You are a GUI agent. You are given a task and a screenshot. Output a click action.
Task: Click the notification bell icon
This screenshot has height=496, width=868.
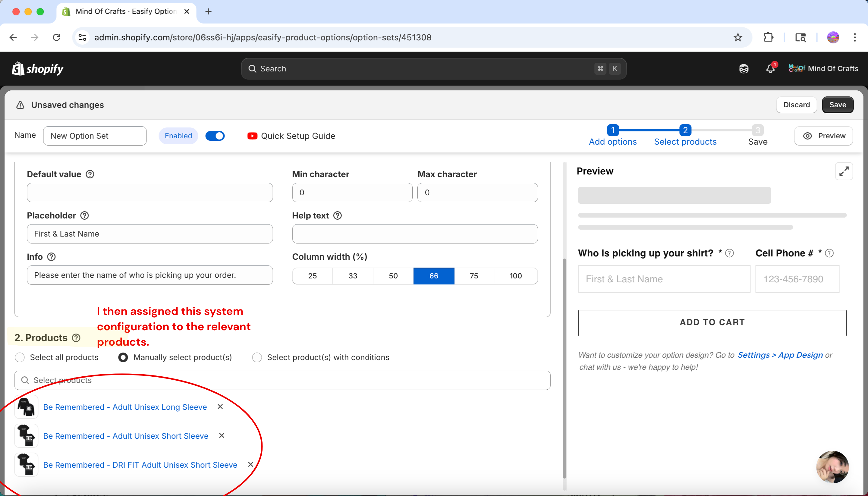click(770, 68)
